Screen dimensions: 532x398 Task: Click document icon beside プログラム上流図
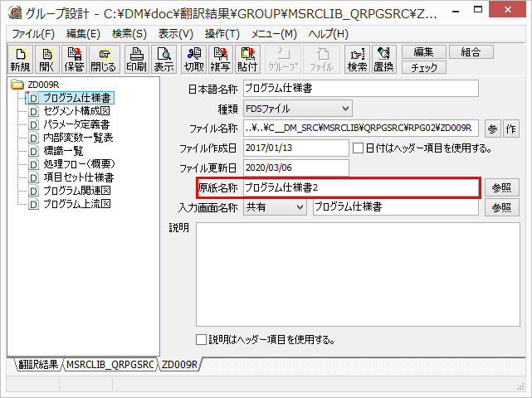33,204
